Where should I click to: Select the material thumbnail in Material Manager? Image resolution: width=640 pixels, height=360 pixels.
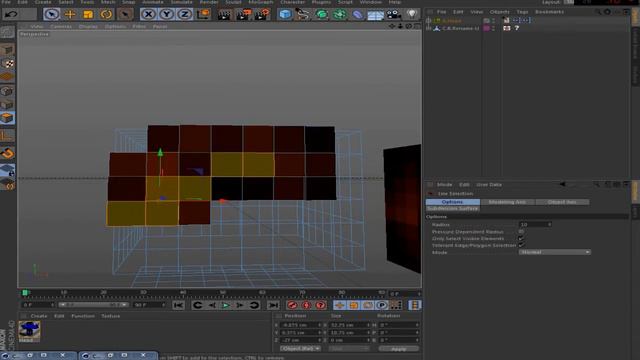pyautogui.click(x=29, y=331)
